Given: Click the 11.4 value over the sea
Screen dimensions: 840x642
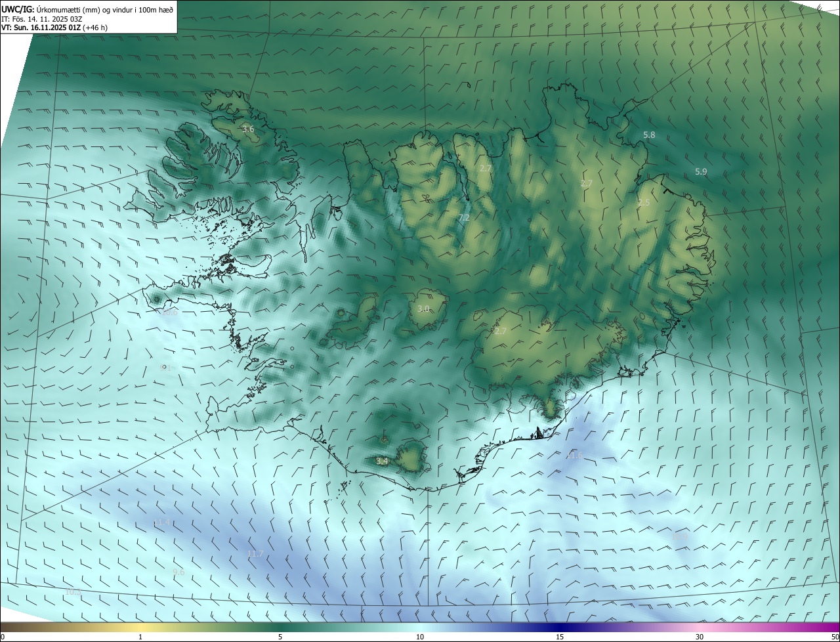Looking at the screenshot, I should (x=161, y=523).
